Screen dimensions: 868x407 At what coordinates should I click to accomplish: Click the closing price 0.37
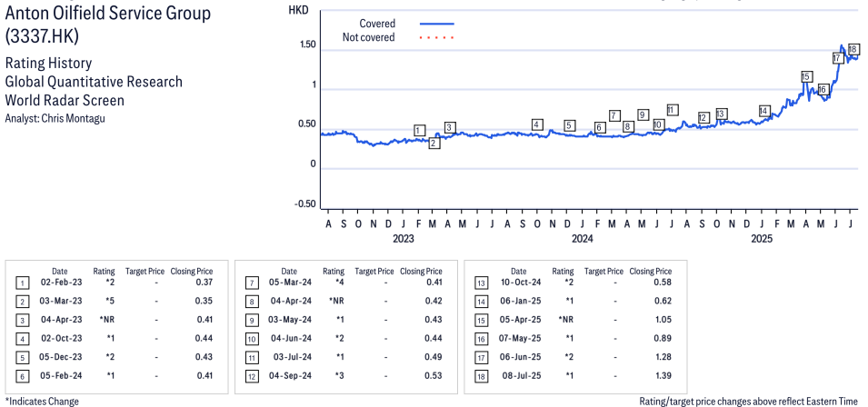pos(205,282)
